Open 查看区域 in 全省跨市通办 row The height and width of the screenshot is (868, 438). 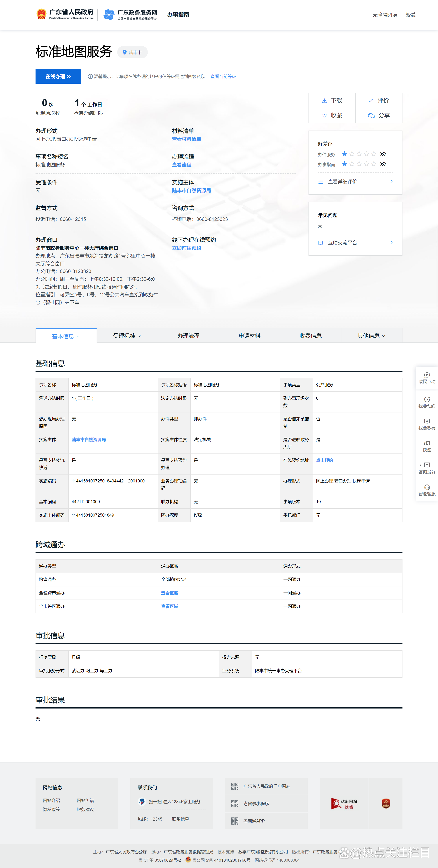170,593
